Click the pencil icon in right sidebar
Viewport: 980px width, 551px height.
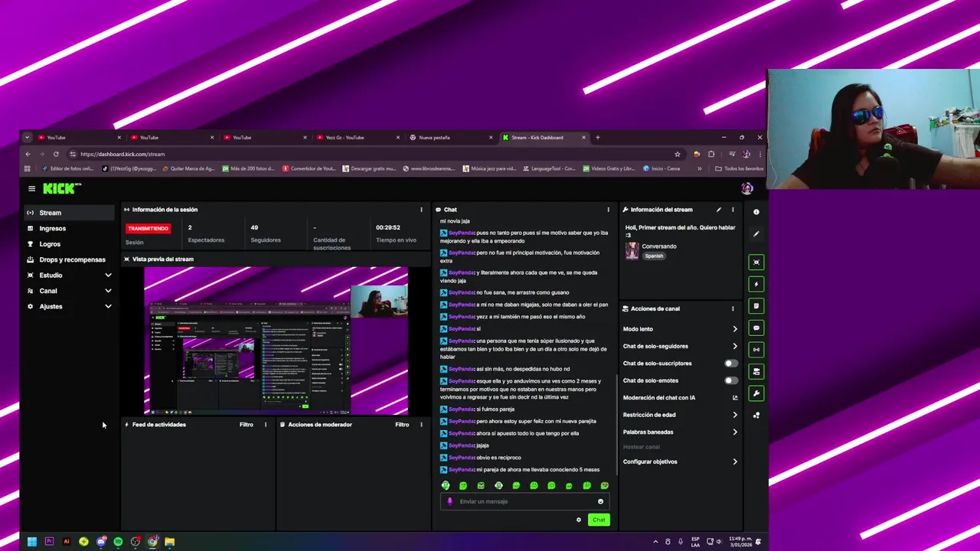(756, 234)
